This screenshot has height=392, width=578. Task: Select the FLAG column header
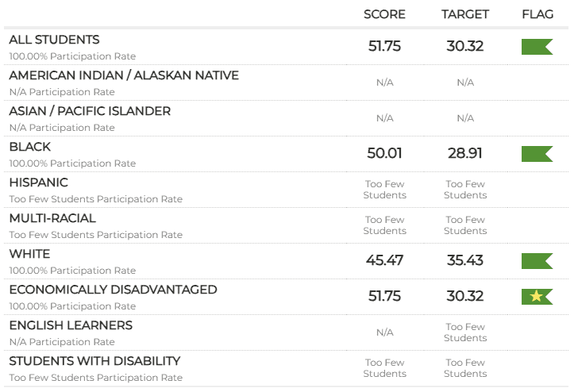click(538, 14)
